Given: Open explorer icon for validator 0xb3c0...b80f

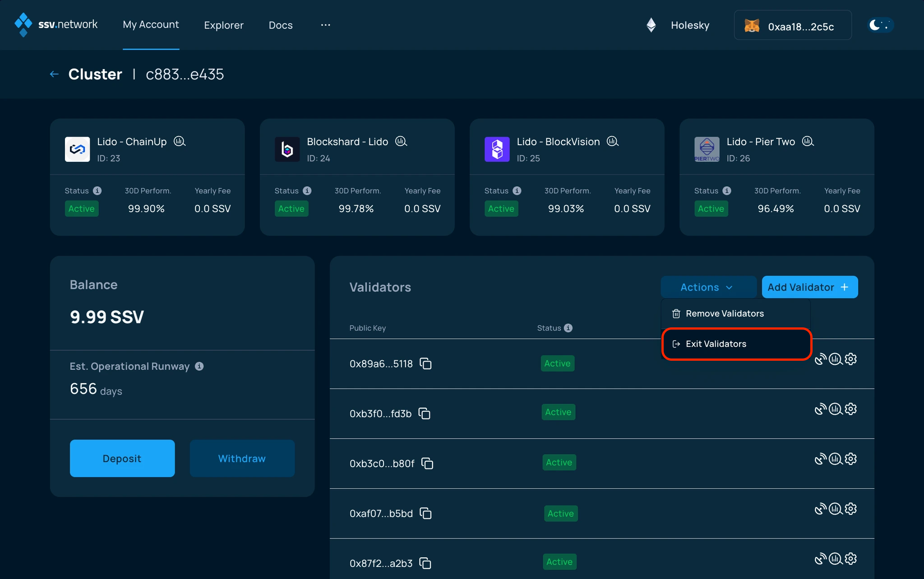Looking at the screenshot, I should coord(836,459).
